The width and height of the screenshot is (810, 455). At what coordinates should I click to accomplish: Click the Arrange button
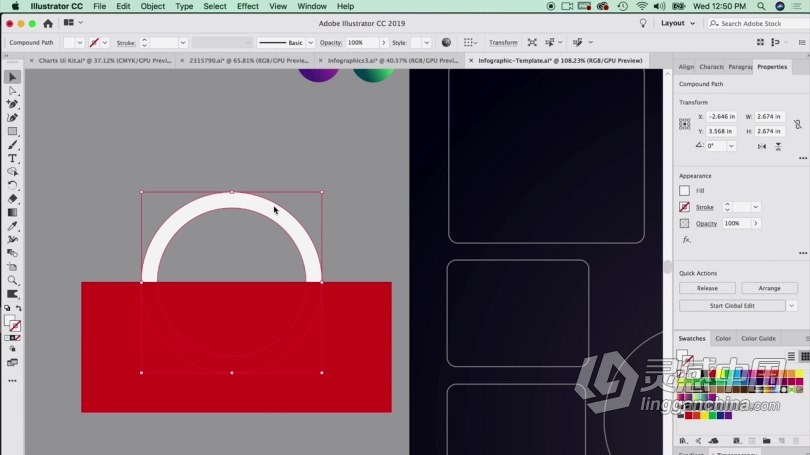point(769,288)
